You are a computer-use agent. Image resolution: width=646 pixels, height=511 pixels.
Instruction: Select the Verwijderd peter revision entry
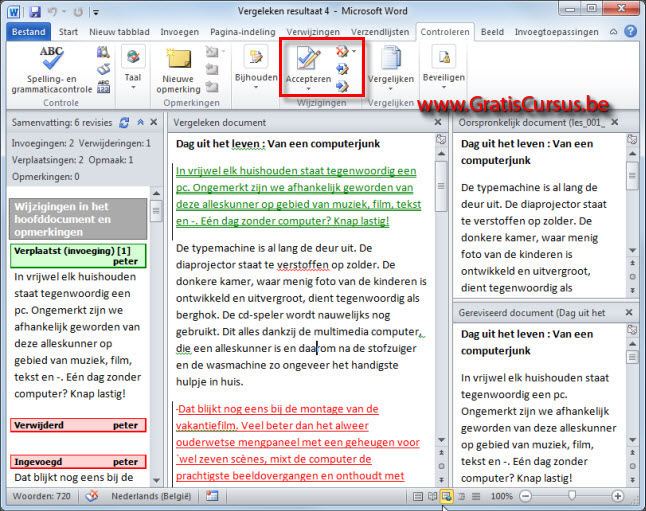tap(78, 425)
